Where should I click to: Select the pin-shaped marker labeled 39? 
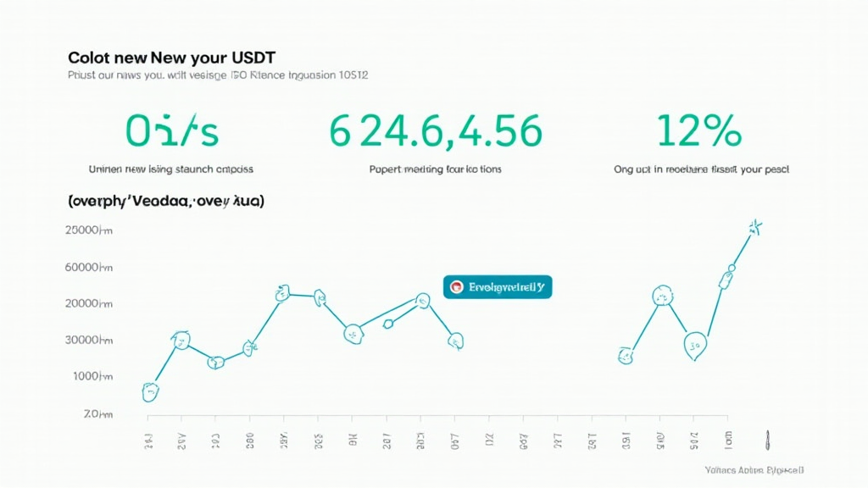click(695, 344)
